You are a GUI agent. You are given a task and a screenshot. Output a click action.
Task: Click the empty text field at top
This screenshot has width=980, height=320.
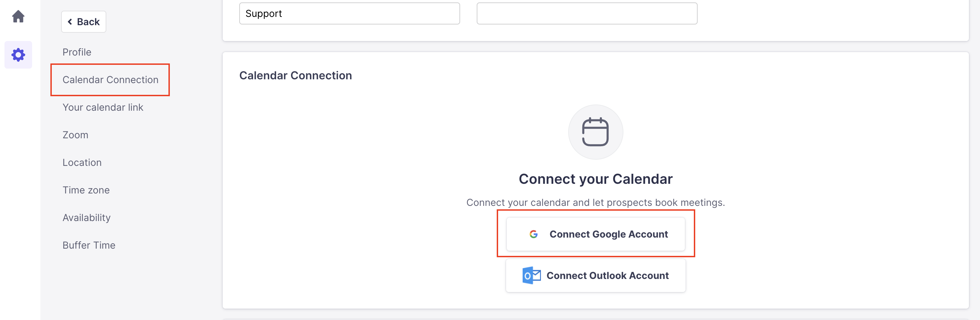click(586, 14)
